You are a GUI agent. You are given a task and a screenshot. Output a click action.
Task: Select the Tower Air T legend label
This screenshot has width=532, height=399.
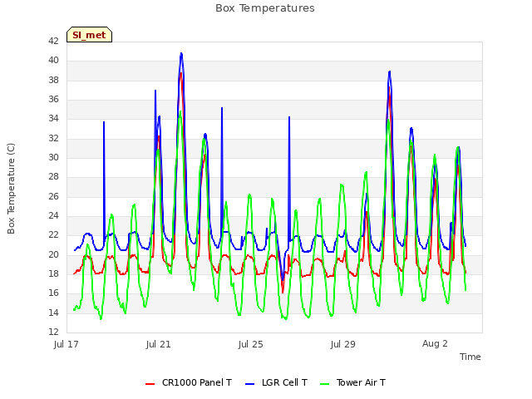click(361, 382)
